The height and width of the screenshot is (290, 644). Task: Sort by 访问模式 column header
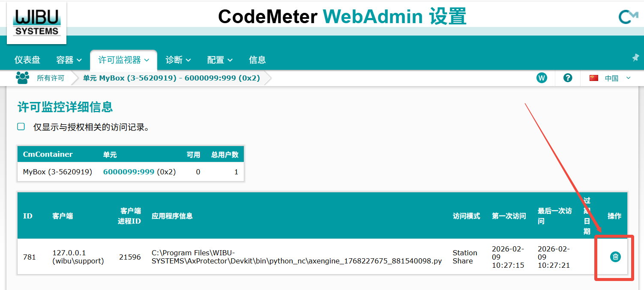467,216
